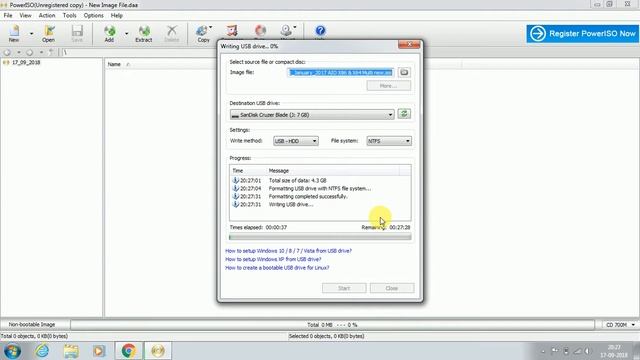Click the Total 0 MB capacity bar
The height and width of the screenshot is (360, 640).
[x=332, y=325]
